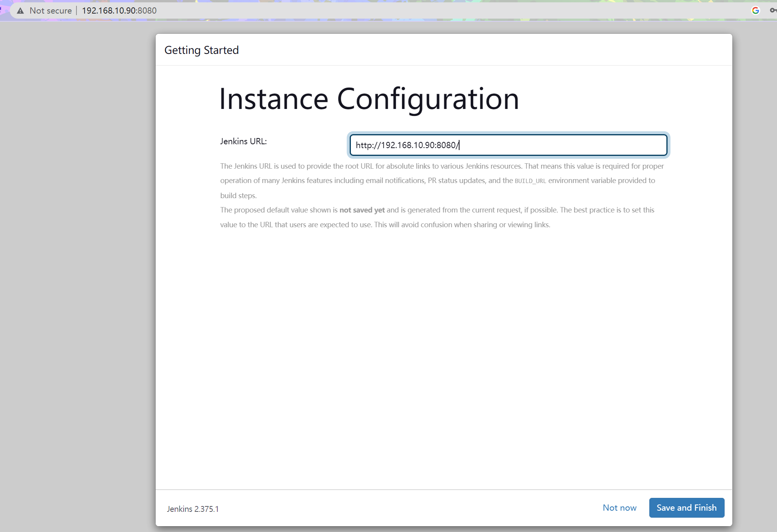Click the BUILD_URL code text
The width and height of the screenshot is (777, 532).
(530, 181)
